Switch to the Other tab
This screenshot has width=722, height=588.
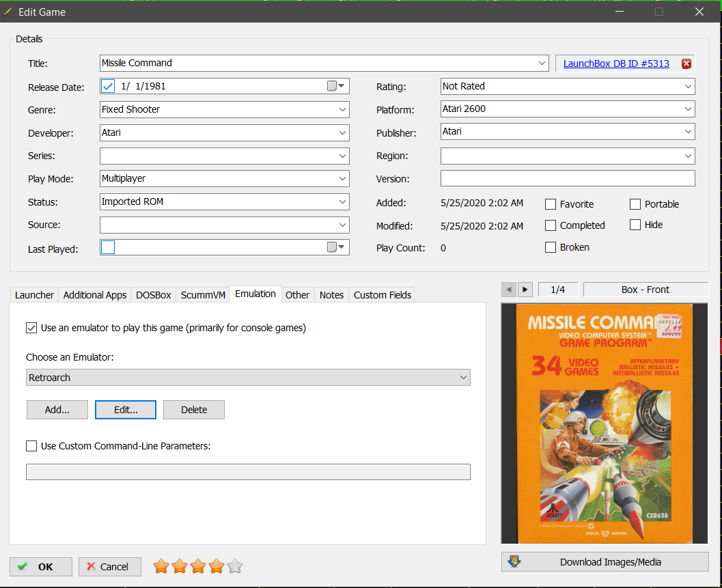click(297, 295)
